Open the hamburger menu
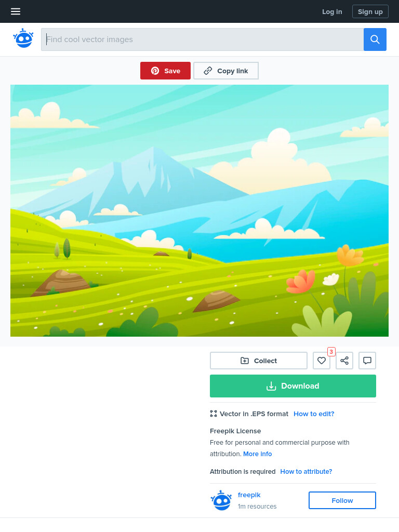The height and width of the screenshot is (532, 399). tap(16, 11)
